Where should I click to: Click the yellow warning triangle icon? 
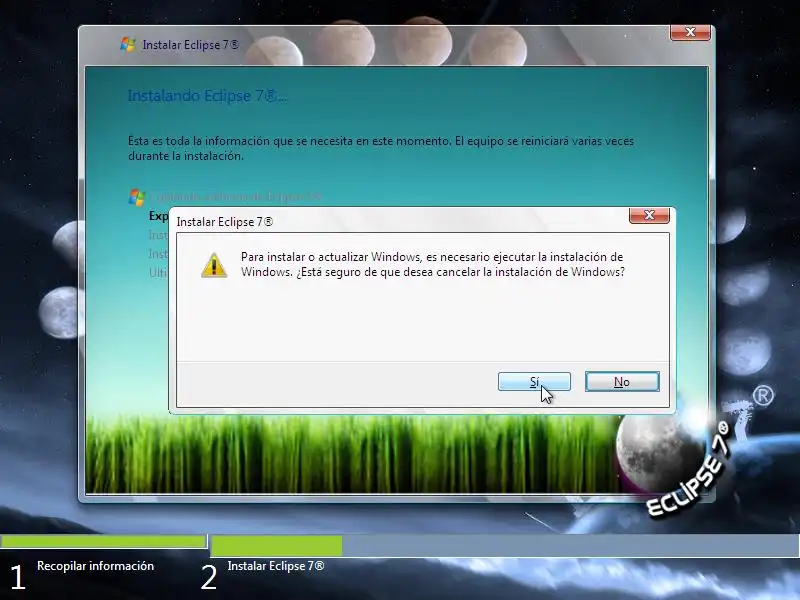pos(214,265)
